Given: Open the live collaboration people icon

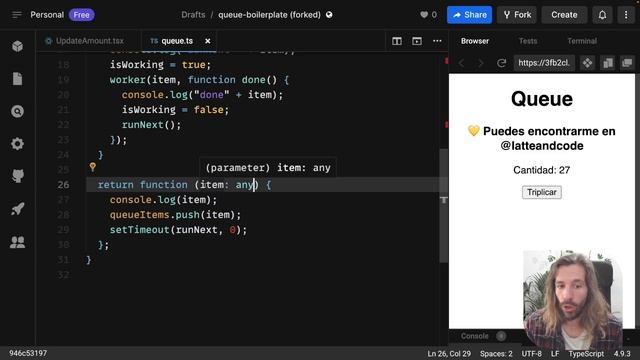Looking at the screenshot, I should point(18,242).
